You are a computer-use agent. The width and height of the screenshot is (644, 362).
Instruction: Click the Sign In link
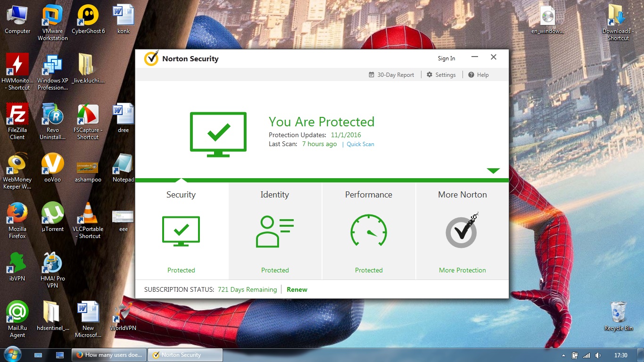click(446, 58)
